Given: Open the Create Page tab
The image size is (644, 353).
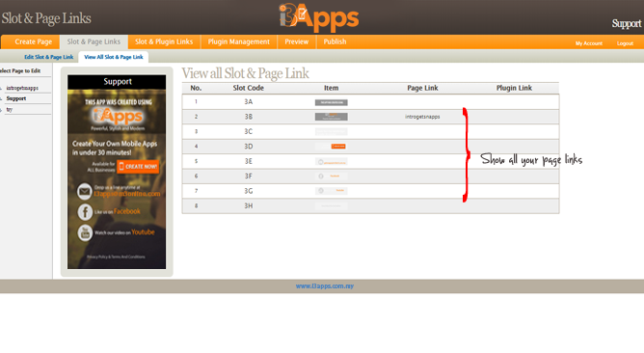Looking at the screenshot, I should click(x=34, y=41).
